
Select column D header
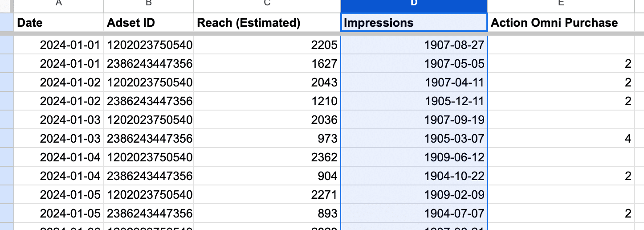pyautogui.click(x=414, y=4)
